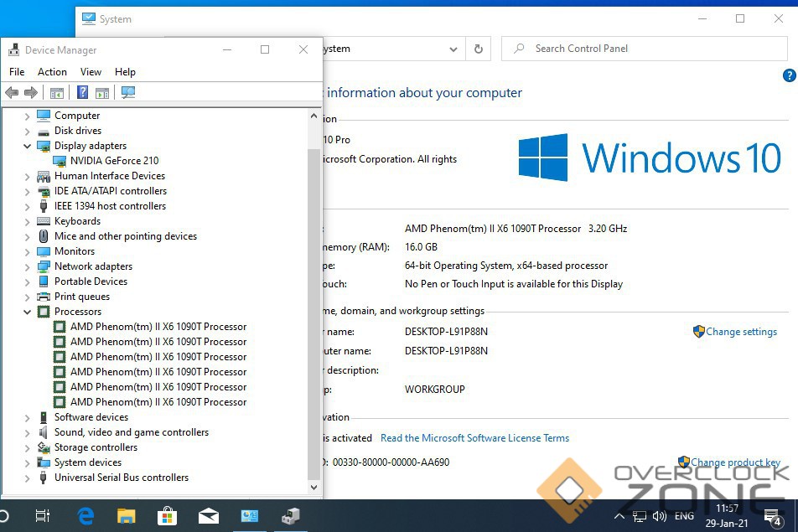
Task: Click the Sound, video and game controllers icon
Action: coord(44,432)
